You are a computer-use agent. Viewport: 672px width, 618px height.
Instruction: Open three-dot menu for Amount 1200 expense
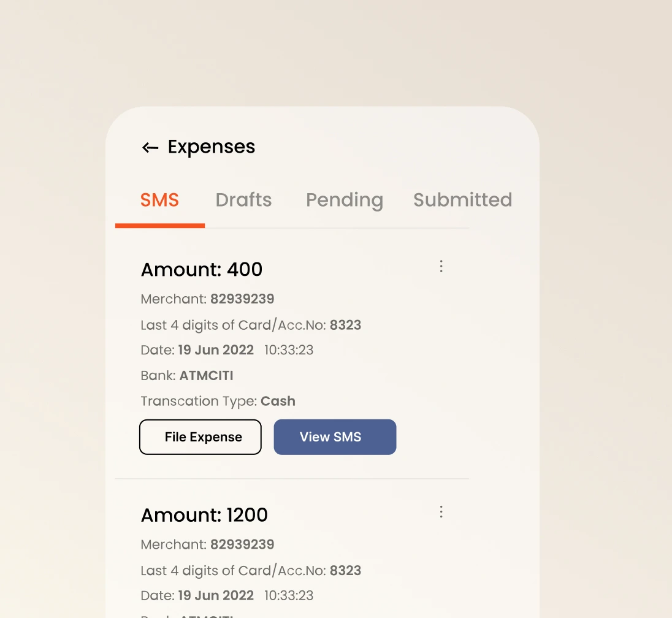pos(441,512)
